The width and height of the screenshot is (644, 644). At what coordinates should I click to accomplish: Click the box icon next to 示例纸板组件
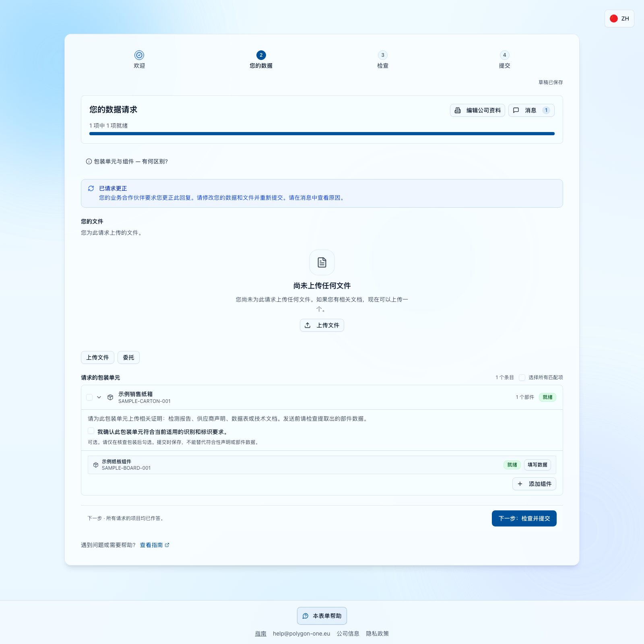point(96,465)
